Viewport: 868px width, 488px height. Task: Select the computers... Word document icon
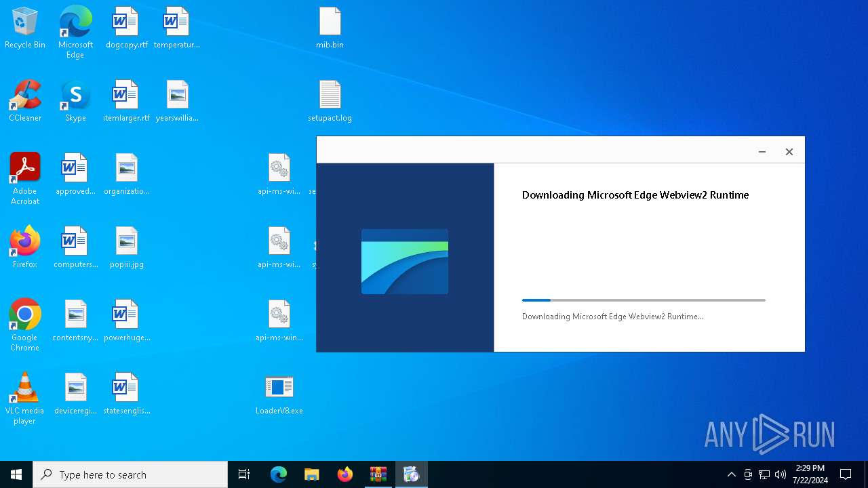(75, 247)
